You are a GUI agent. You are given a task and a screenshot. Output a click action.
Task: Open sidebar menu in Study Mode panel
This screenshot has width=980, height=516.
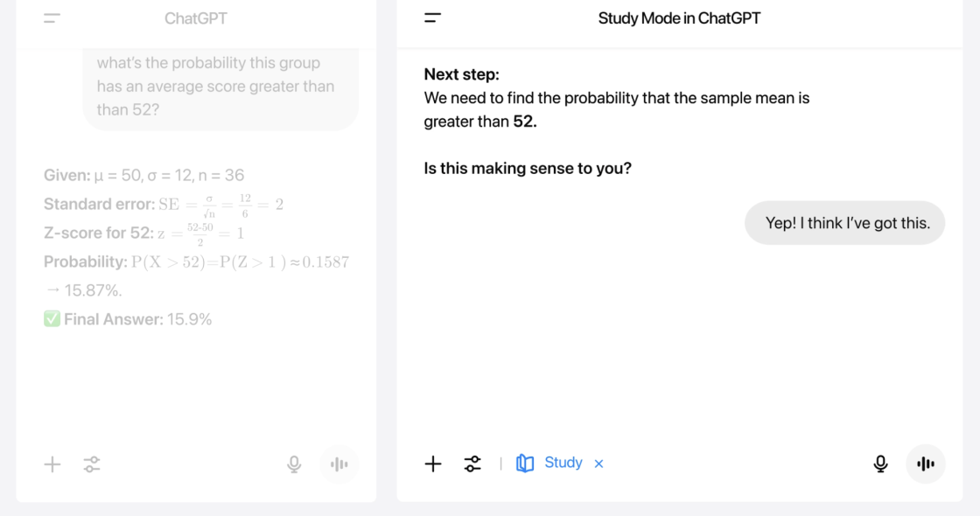click(x=432, y=18)
